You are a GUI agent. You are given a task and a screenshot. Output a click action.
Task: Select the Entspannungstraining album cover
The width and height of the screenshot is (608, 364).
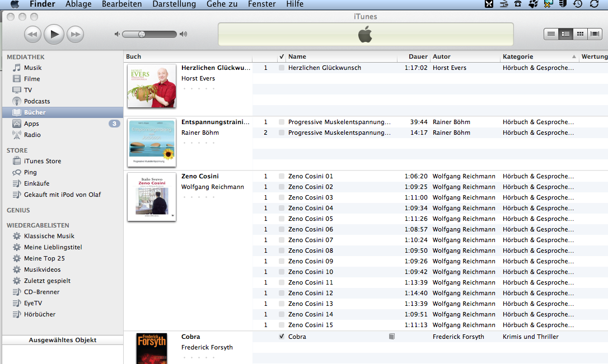click(152, 143)
